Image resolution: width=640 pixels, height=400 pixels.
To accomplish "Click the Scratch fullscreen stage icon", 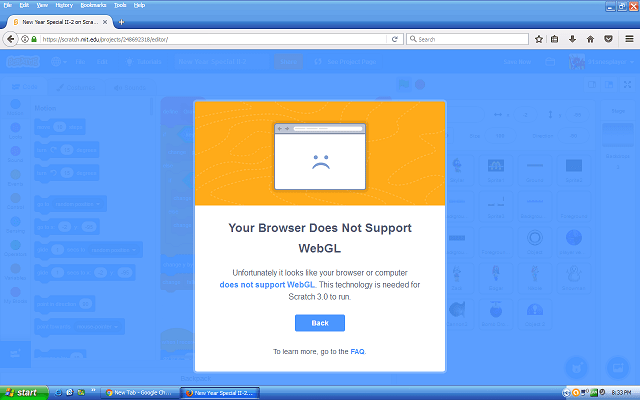I will [627, 84].
